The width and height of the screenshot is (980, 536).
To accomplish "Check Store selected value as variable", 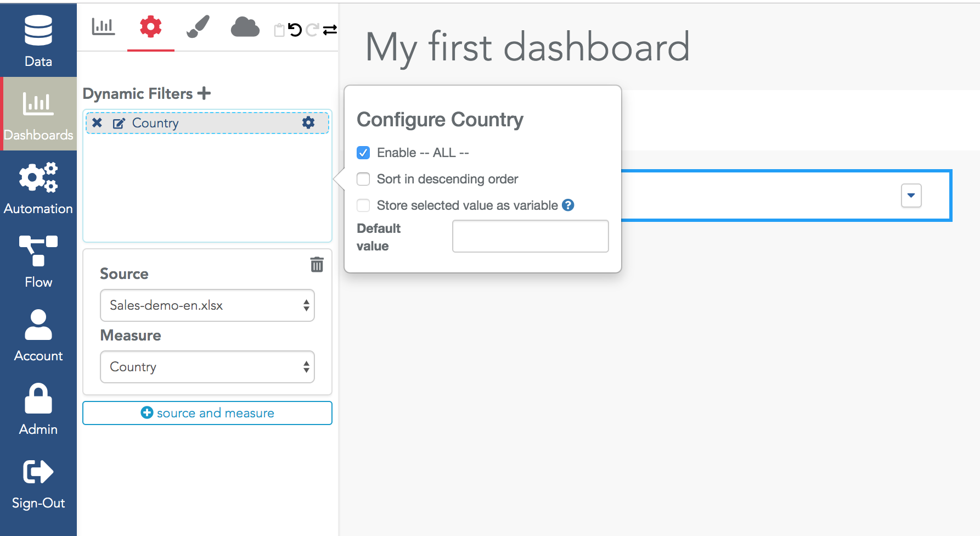I will pos(363,205).
